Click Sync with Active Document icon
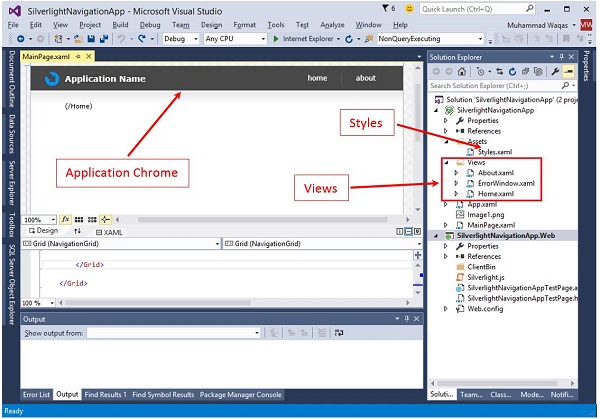Image resolution: width=600 pixels, height=419 pixels. coord(499,72)
